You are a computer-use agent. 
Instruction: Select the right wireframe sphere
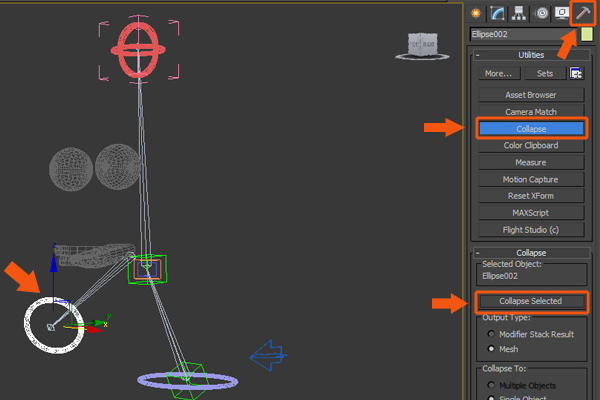pyautogui.click(x=117, y=167)
